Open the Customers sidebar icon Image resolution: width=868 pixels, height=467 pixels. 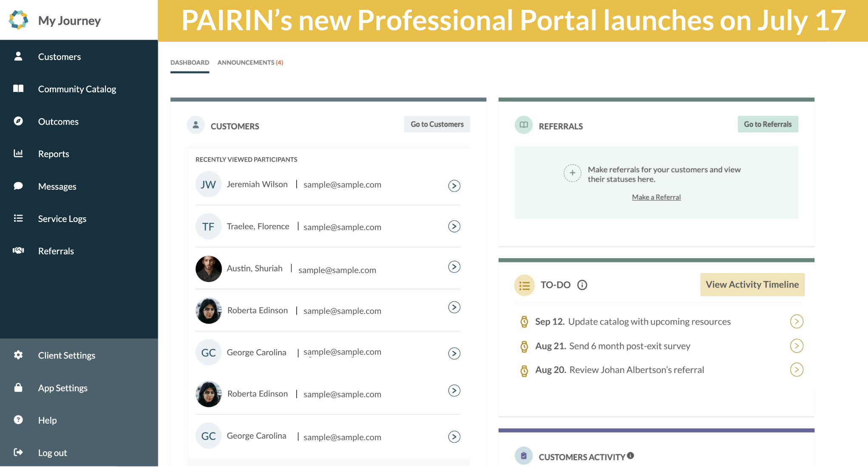(x=18, y=56)
